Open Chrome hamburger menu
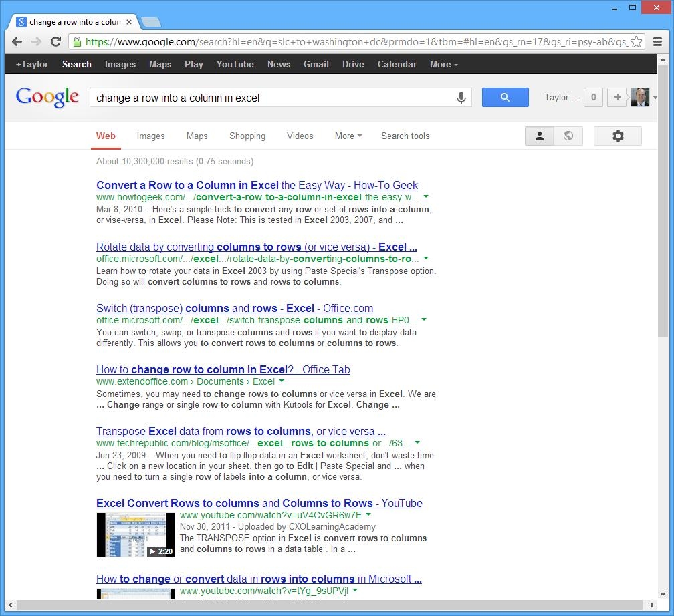Image resolution: width=674 pixels, height=616 pixels. [657, 41]
